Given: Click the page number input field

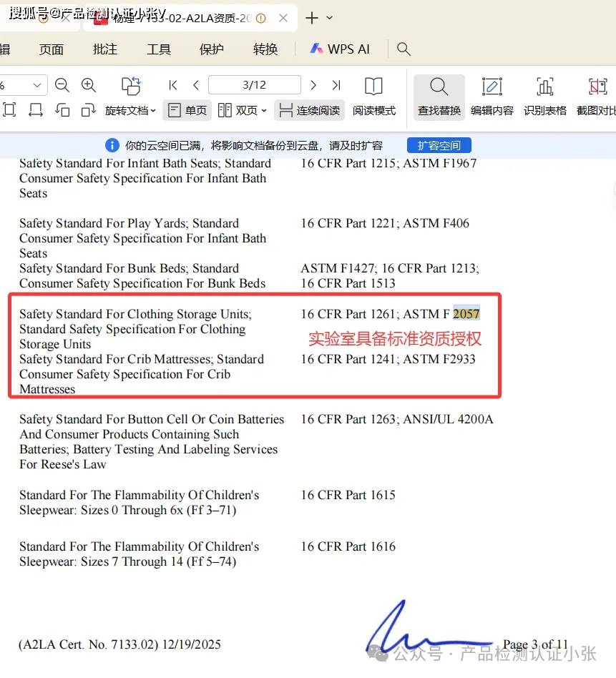Looking at the screenshot, I should 254,85.
